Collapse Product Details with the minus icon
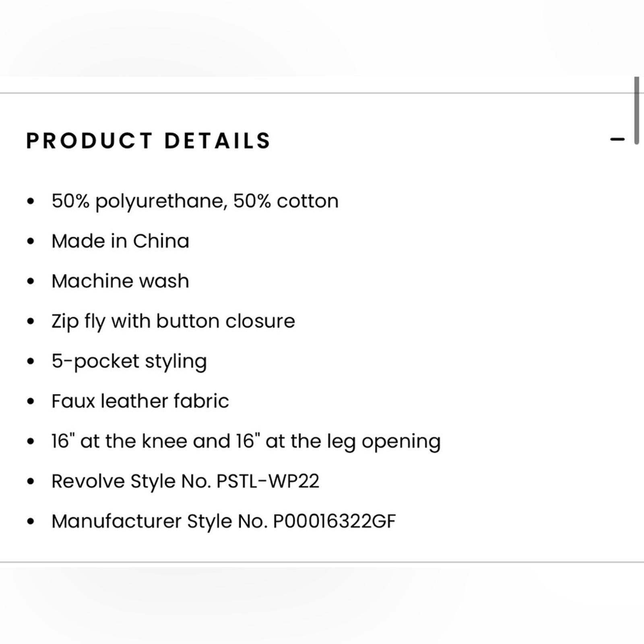Viewport: 644px width, 644px height. tap(617, 140)
